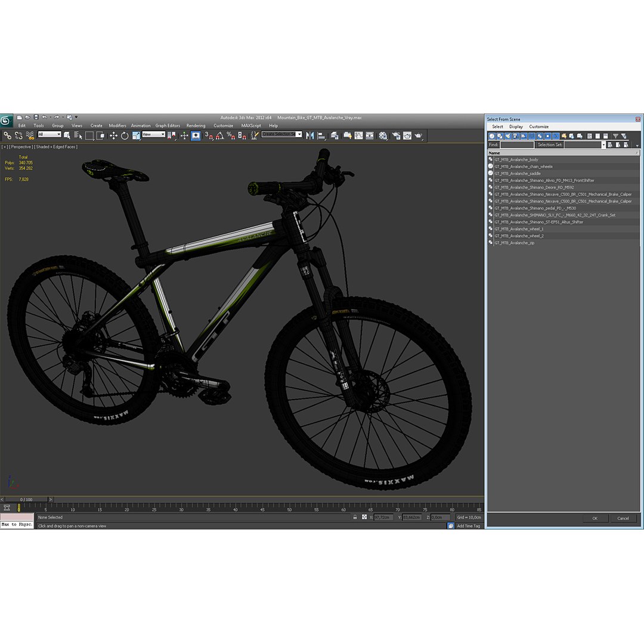Activate the Select and Link tool

pyautogui.click(x=7, y=135)
